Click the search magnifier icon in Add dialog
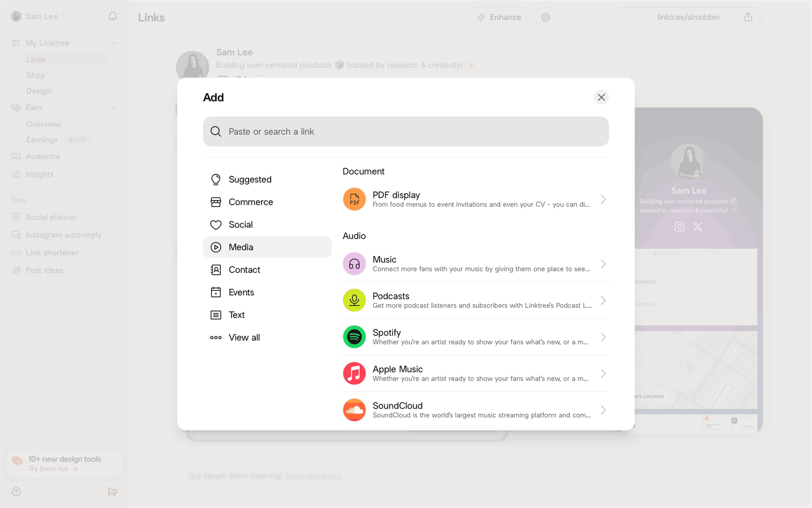The height and width of the screenshot is (508, 812). coord(216,132)
